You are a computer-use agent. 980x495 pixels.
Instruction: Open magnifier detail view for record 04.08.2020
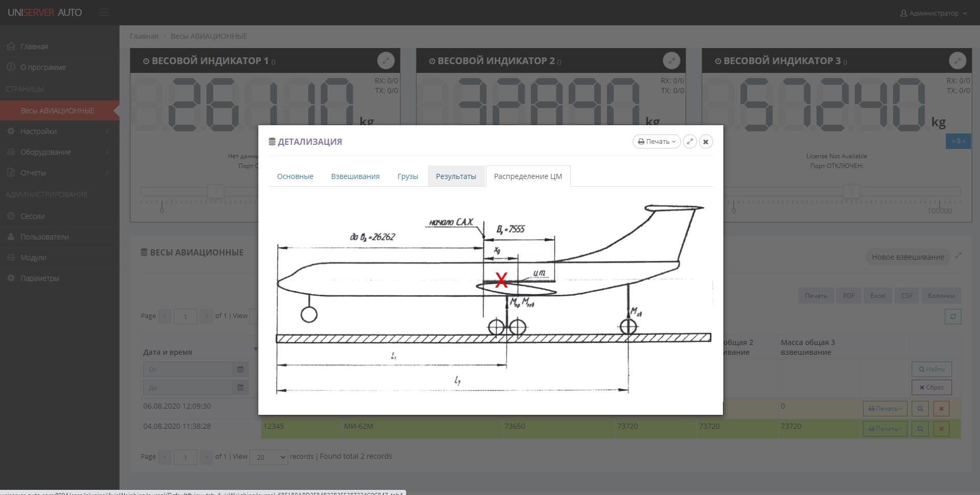919,428
